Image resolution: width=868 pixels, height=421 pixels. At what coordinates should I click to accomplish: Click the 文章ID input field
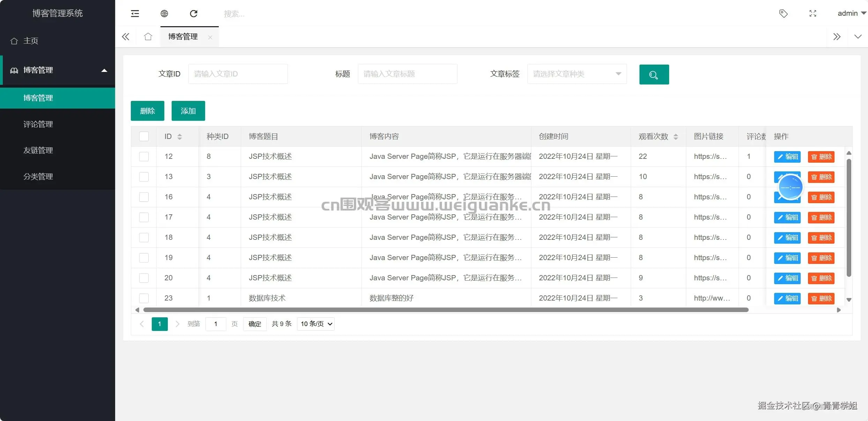tap(238, 74)
